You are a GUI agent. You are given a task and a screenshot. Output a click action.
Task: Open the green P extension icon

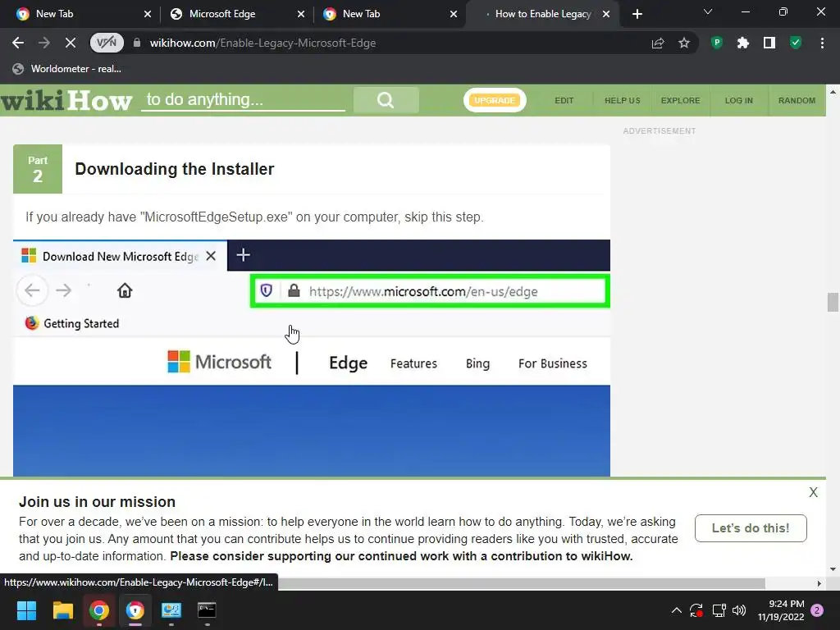[716, 43]
